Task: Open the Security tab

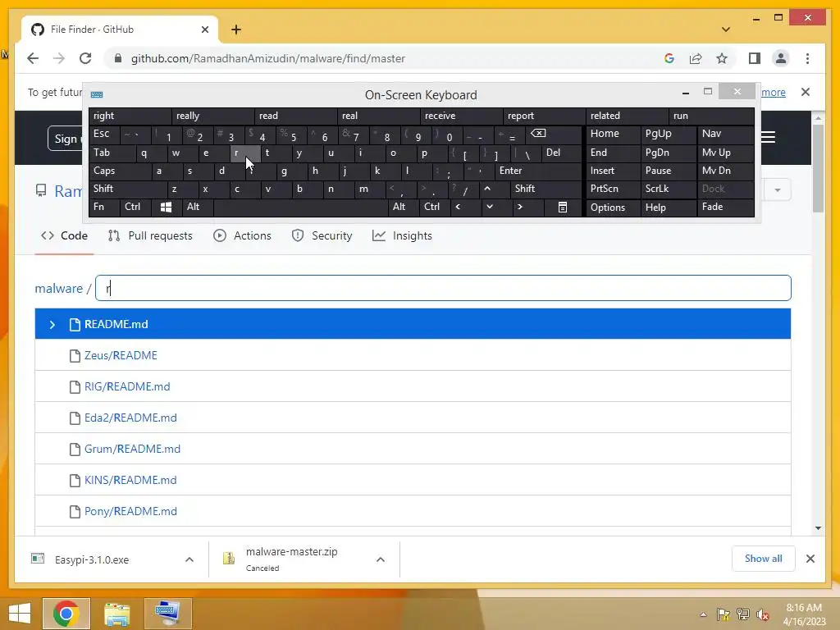Action: tap(322, 235)
